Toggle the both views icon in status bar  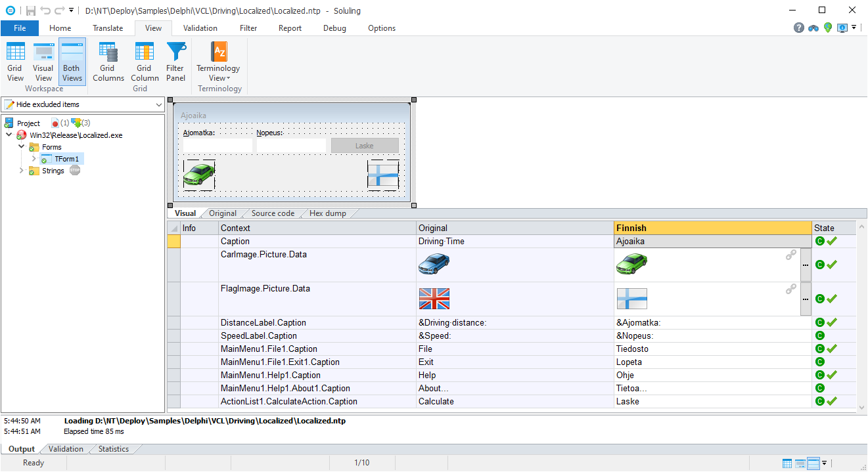813,463
